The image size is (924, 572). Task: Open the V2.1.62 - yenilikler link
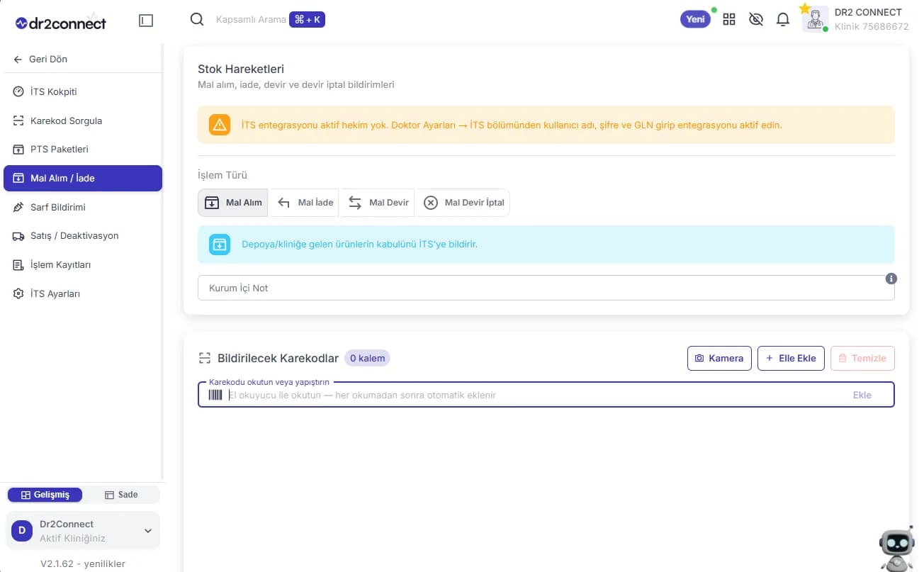coord(83,563)
